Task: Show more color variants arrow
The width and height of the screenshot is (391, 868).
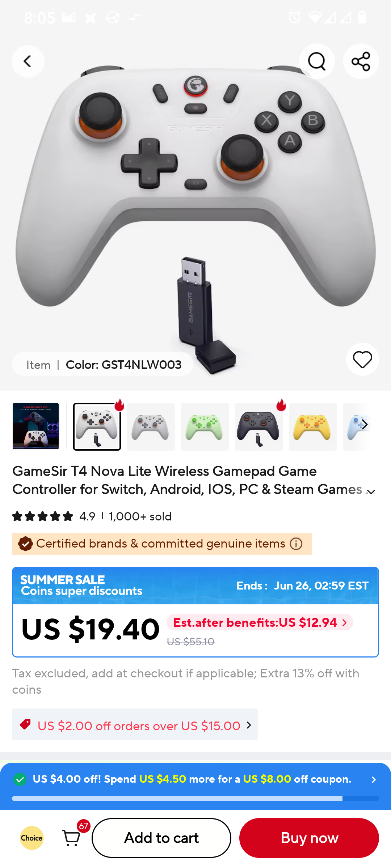Action: coord(364,425)
